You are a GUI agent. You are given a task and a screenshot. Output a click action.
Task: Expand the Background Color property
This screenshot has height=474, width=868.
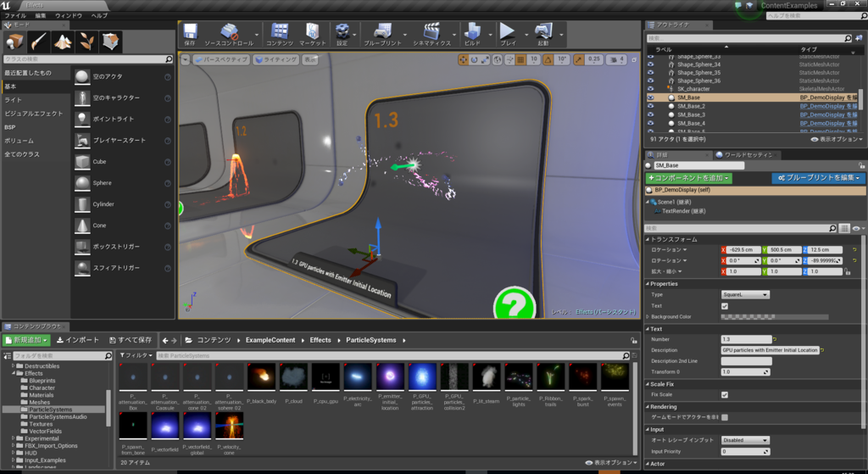pos(648,317)
